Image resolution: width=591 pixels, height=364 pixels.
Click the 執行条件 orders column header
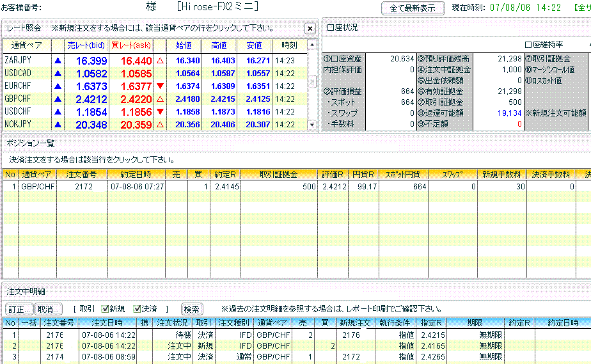[x=395, y=323]
